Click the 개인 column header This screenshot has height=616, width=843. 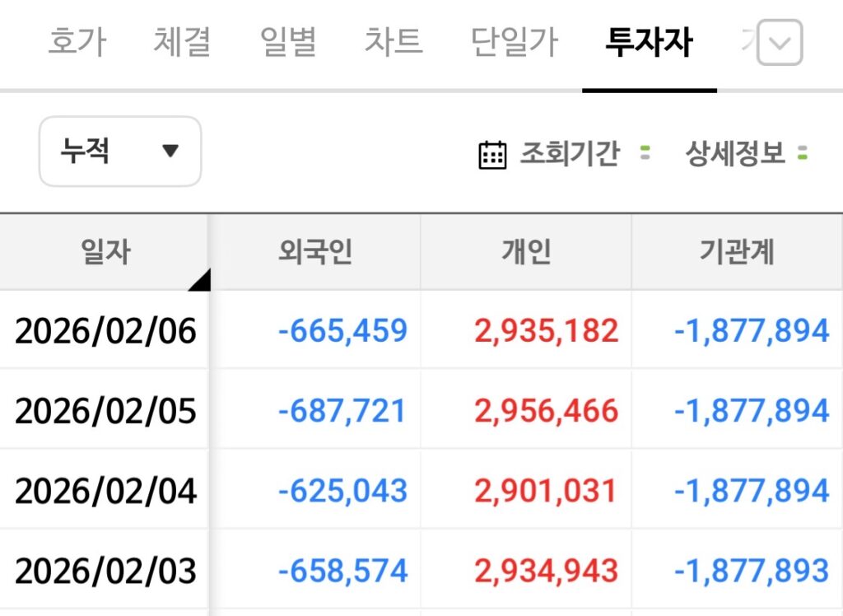(526, 253)
